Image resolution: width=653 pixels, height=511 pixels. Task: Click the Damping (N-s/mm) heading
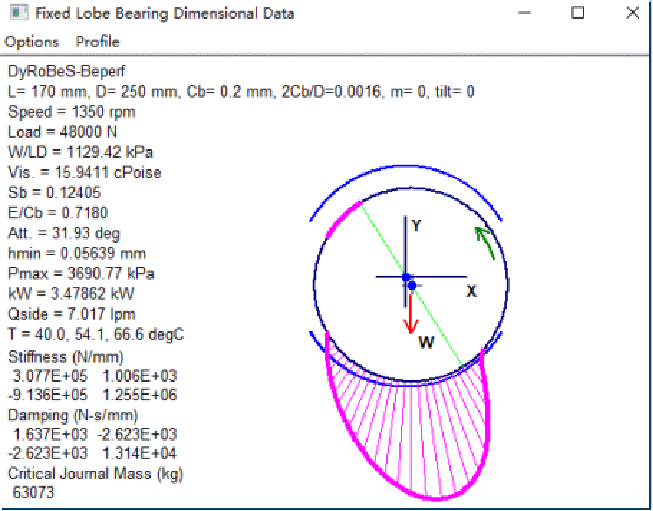(73, 415)
